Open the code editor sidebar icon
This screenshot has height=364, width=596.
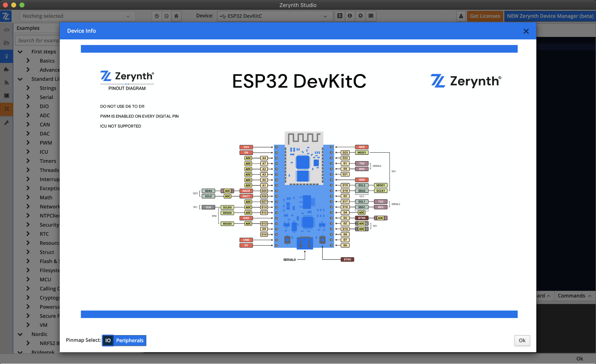6,30
